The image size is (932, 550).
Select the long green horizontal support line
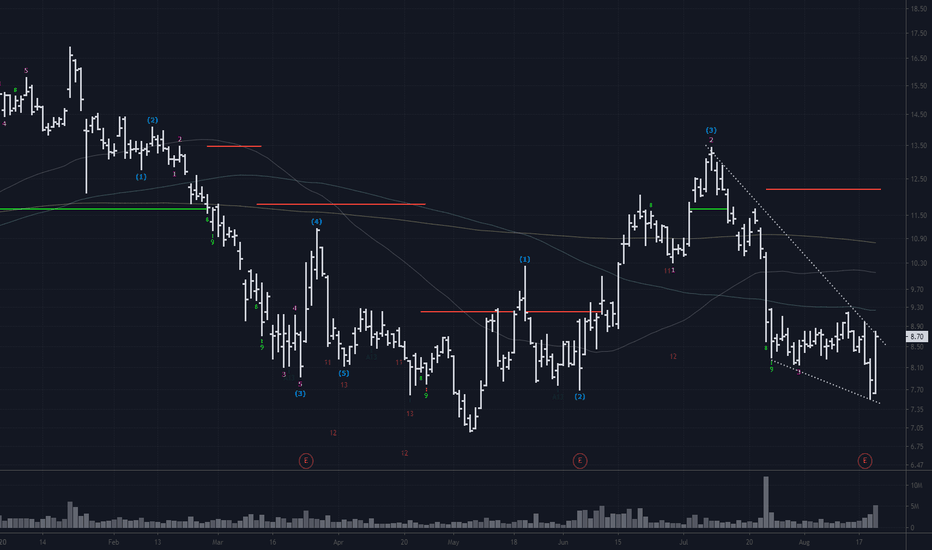click(103, 209)
